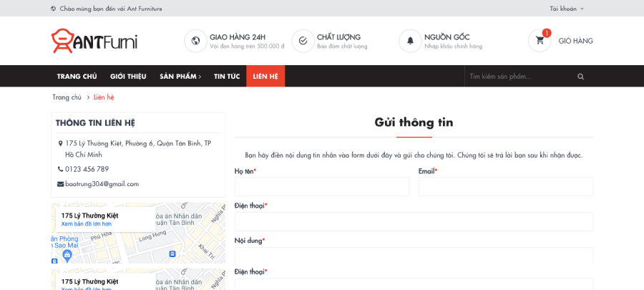Click the phone icon beside 0123 456 789
The height and width of the screenshot is (290, 644).
[60, 169]
